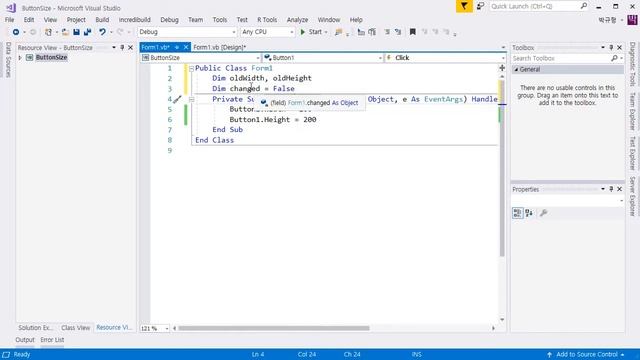Open the Error List tab
Image resolution: width=640 pixels, height=360 pixels.
(x=52, y=340)
